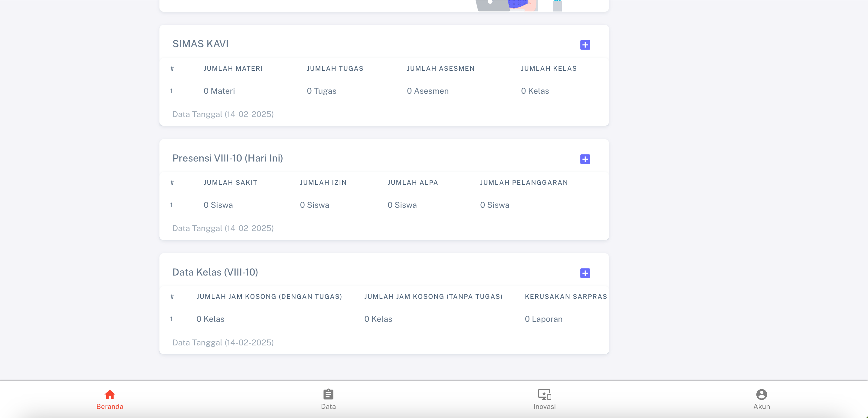Click the Presensi VIII-10 (Hari Ini) heading
Screen dimensions: 868x418
tap(228, 158)
